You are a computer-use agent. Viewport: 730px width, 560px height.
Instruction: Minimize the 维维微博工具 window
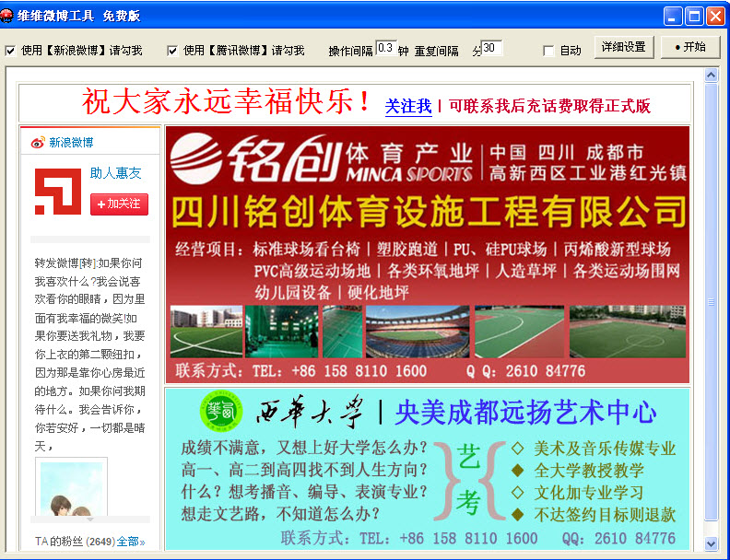pos(673,17)
